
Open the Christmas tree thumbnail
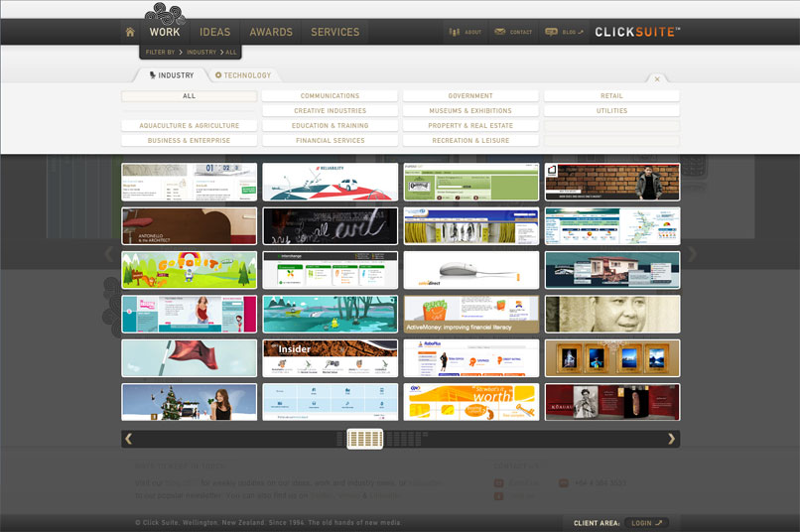tap(190, 402)
